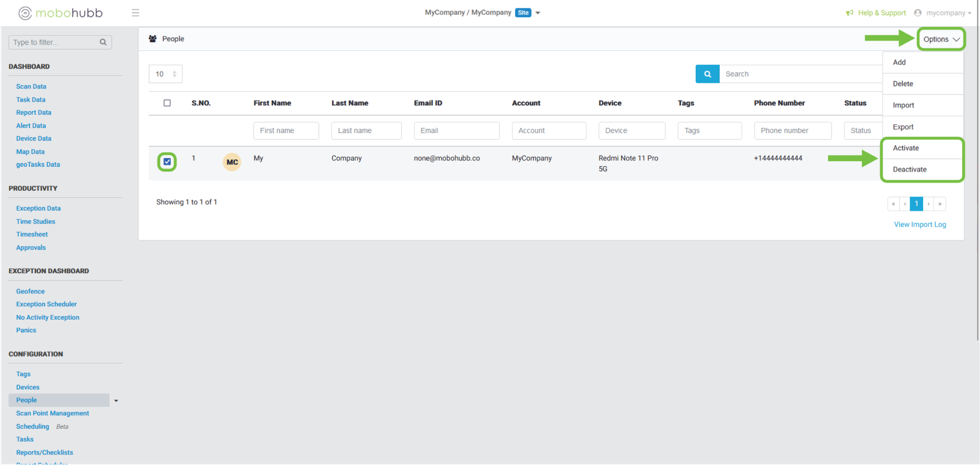The height and width of the screenshot is (465, 980).
Task: Click the mycompany user profile icon
Action: tap(918, 13)
